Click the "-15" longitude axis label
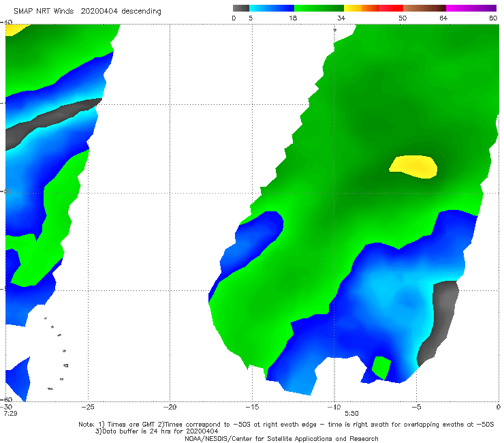Viewport: 504px width, 443px height. click(x=252, y=407)
